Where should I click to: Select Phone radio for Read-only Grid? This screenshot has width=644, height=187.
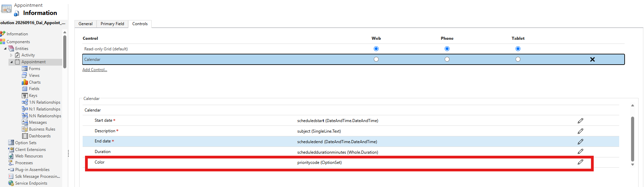tap(447, 49)
